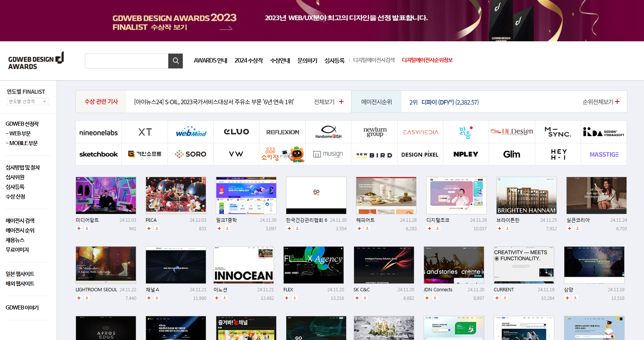Open the LIGHTROOM SEOUL thumbnail

coord(106,265)
